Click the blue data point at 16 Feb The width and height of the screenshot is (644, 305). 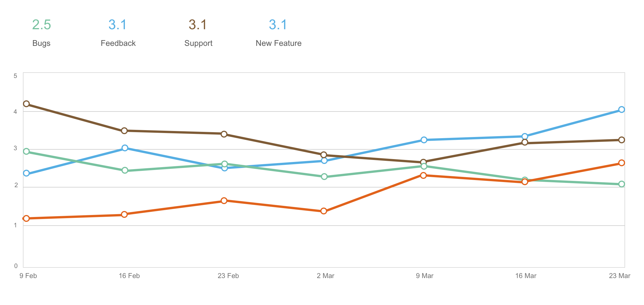click(x=125, y=148)
